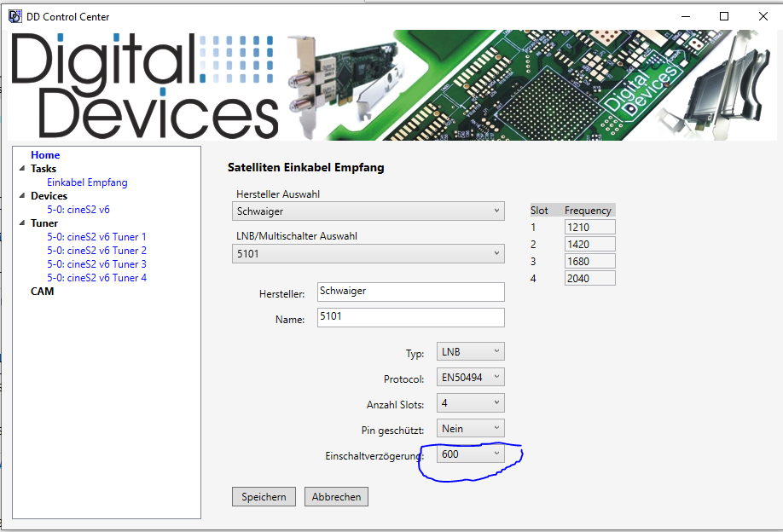
Task: Minimize the DD Control Center window
Action: (x=686, y=16)
